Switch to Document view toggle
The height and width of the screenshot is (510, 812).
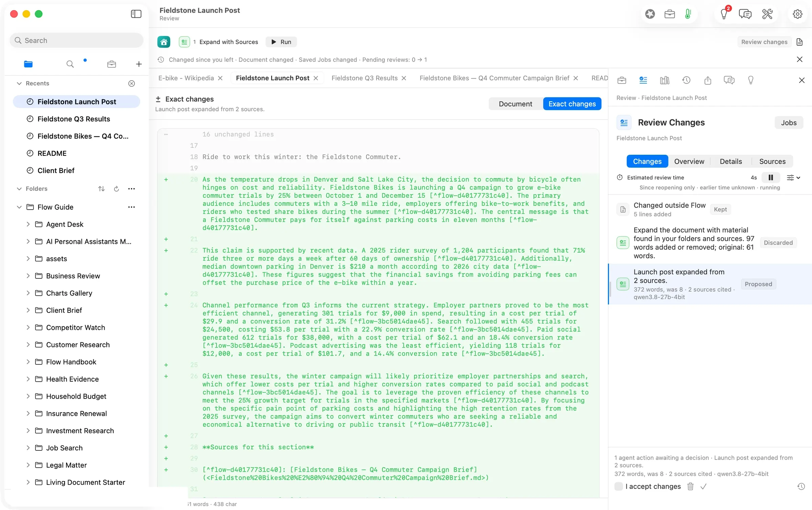(x=515, y=104)
